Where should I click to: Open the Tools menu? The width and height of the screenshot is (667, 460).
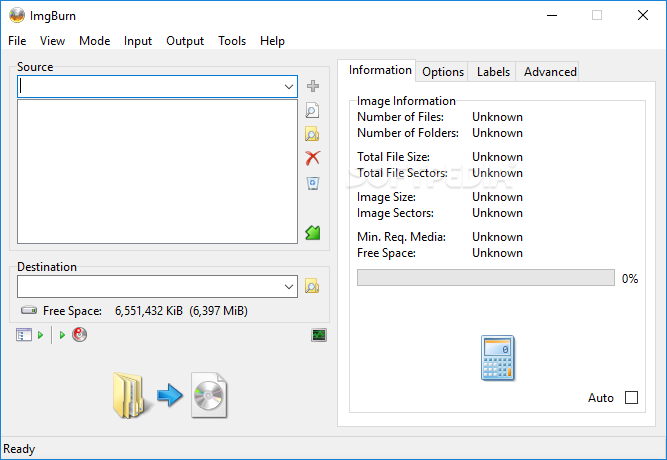(232, 41)
